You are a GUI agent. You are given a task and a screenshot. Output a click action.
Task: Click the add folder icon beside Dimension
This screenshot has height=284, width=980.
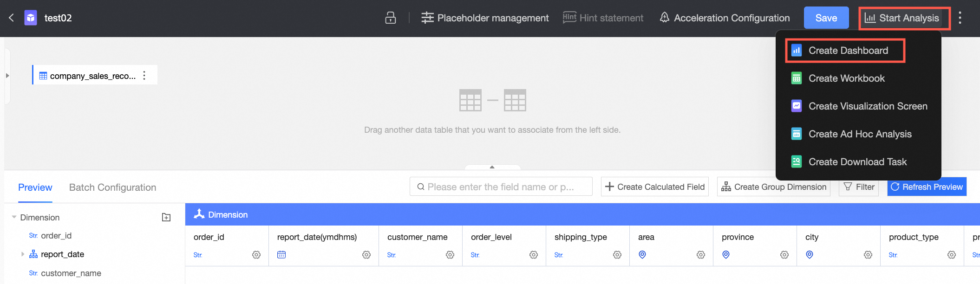[166, 217]
